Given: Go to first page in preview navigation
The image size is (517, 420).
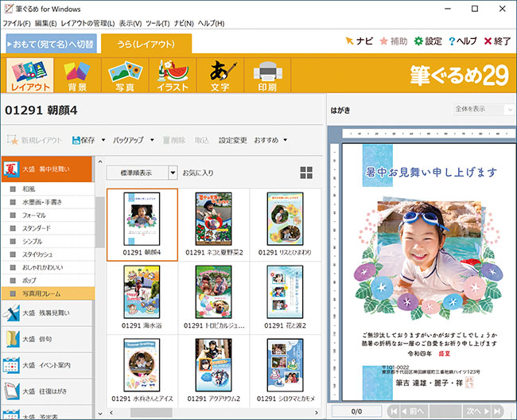Looking at the screenshot, I should [x=394, y=411].
